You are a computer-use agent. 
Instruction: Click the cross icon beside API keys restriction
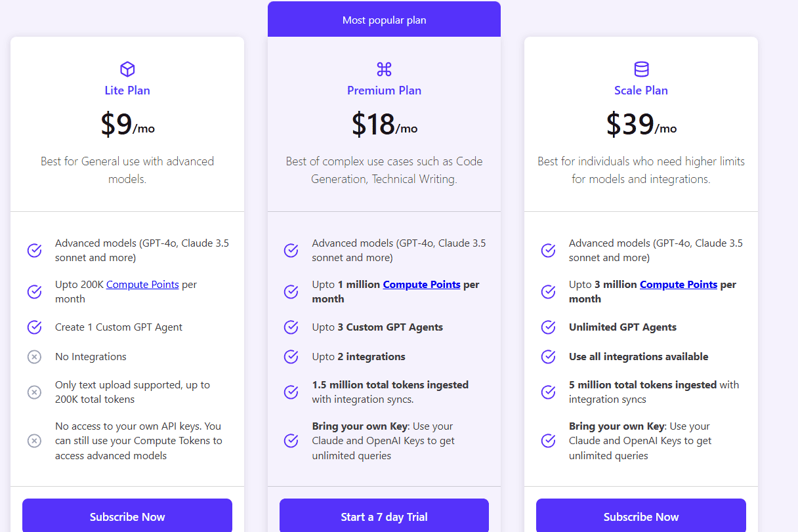[34, 440]
